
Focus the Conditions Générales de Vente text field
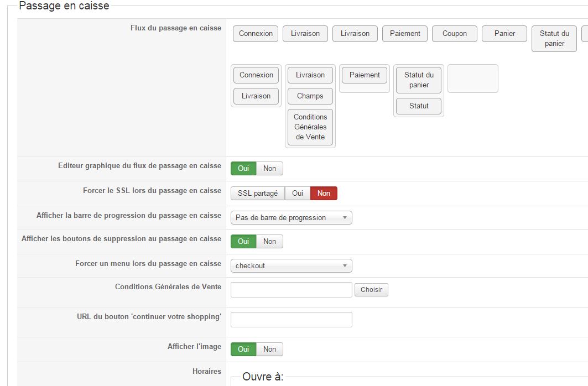(291, 290)
